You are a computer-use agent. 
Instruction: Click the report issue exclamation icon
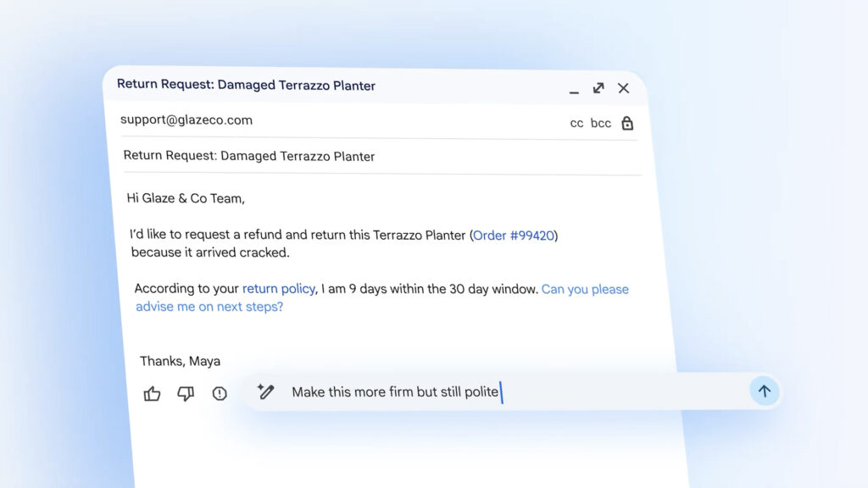coord(220,393)
